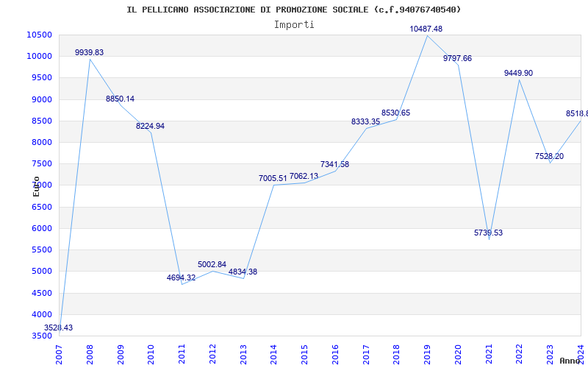Screen dimensions: 588x368
Task: Click the 2018 x-axis year label
Action: [x=396, y=355]
